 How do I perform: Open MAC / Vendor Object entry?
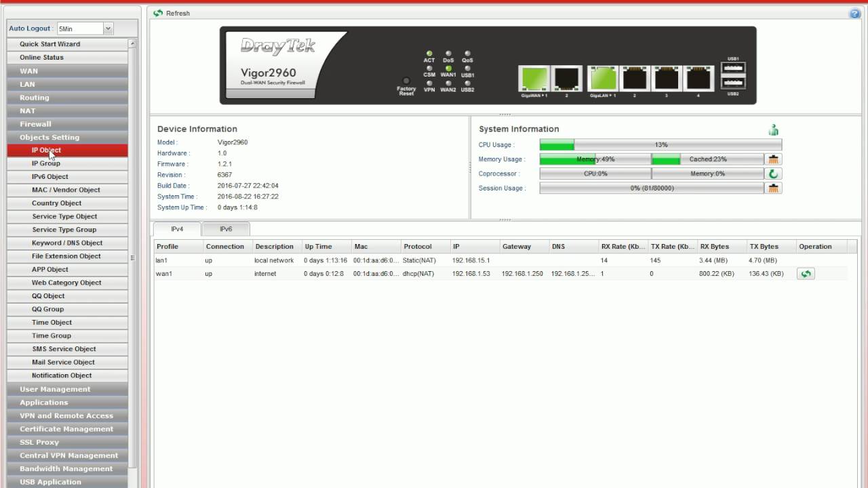[x=67, y=190]
